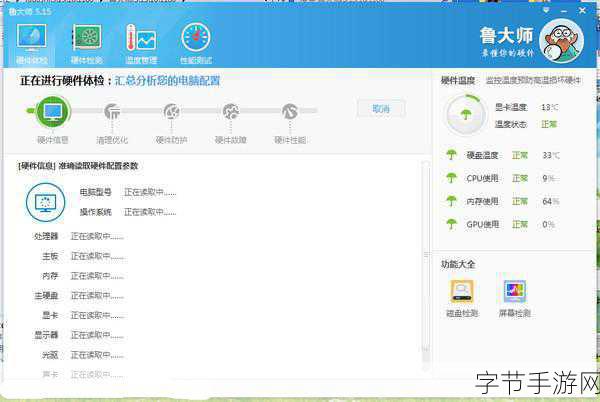Click the 主板 row label
600x402 pixels.
pyautogui.click(x=50, y=256)
